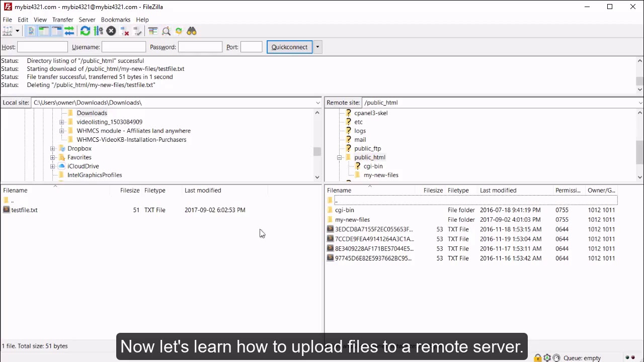
Task: Select cpanel3-skel in remote tree
Action: pyautogui.click(x=371, y=113)
